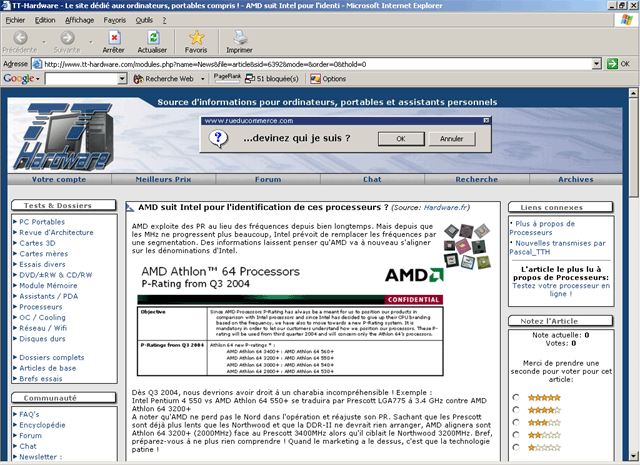Open the Précédente history dropdown arrow
The image size is (640, 465).
(44, 42)
